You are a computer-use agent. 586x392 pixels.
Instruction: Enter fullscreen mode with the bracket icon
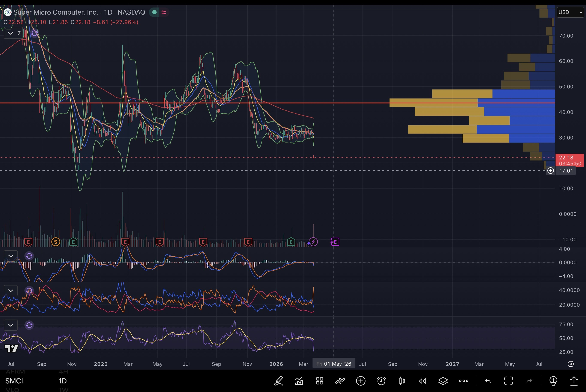[x=508, y=381]
